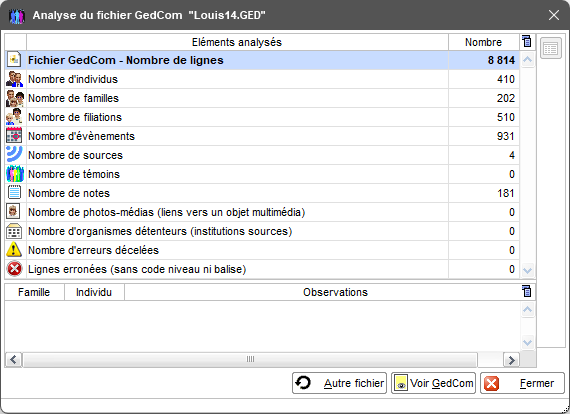Click the red erroneous lines icon
Viewport: 570px width, 414px height.
(x=14, y=269)
